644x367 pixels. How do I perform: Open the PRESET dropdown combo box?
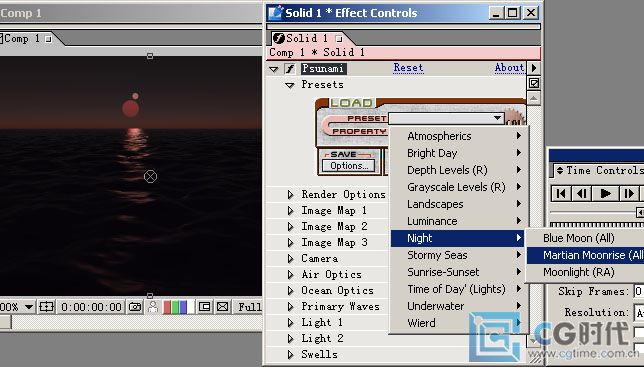coord(446,119)
